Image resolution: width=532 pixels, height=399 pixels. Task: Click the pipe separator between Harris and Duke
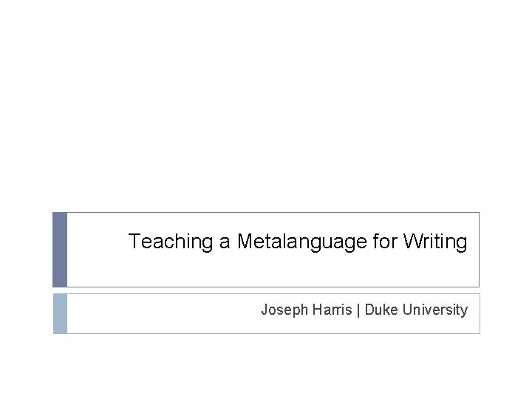[x=359, y=310]
